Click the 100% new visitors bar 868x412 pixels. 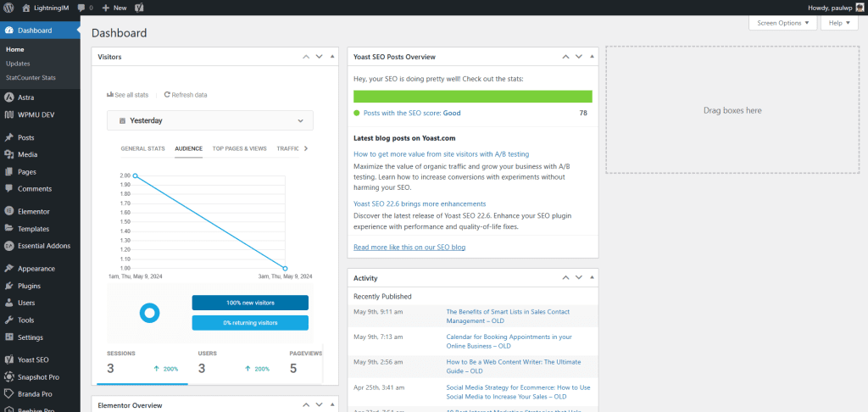point(250,303)
